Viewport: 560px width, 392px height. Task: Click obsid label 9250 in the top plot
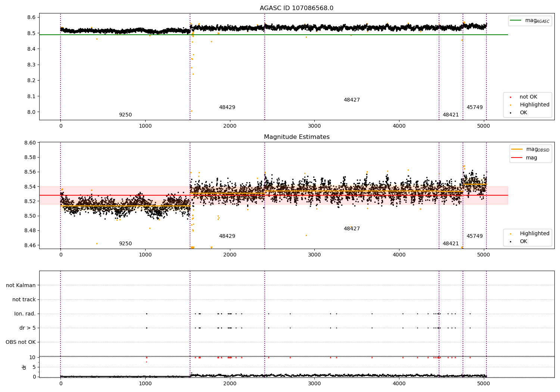[125, 115]
